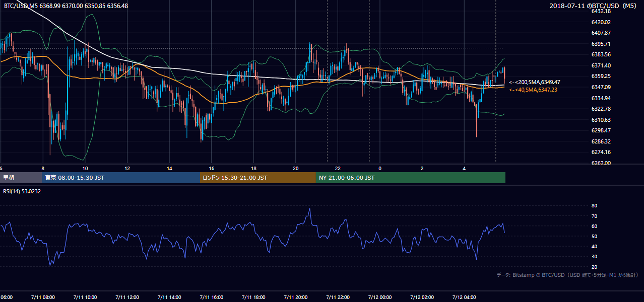Click price axis label 6420.02
The height and width of the screenshot is (302, 644).
click(x=601, y=22)
